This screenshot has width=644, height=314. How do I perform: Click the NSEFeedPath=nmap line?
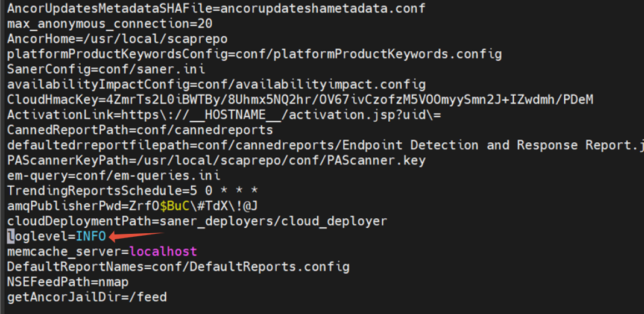click(x=68, y=282)
